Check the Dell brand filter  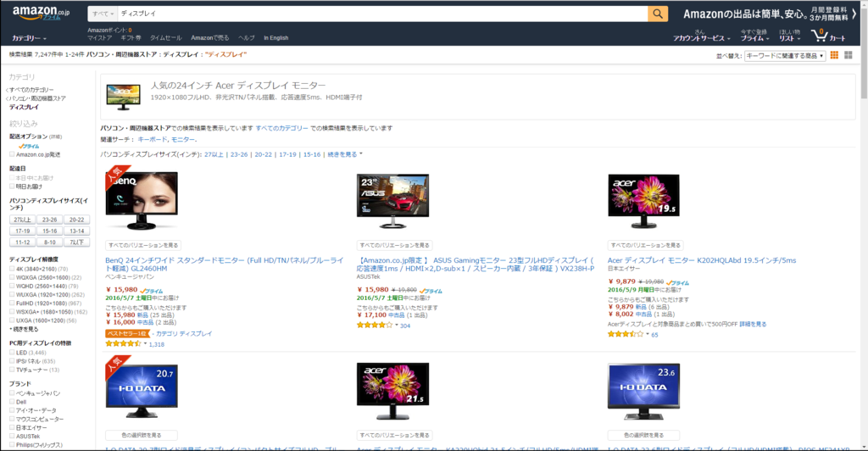pyautogui.click(x=12, y=402)
